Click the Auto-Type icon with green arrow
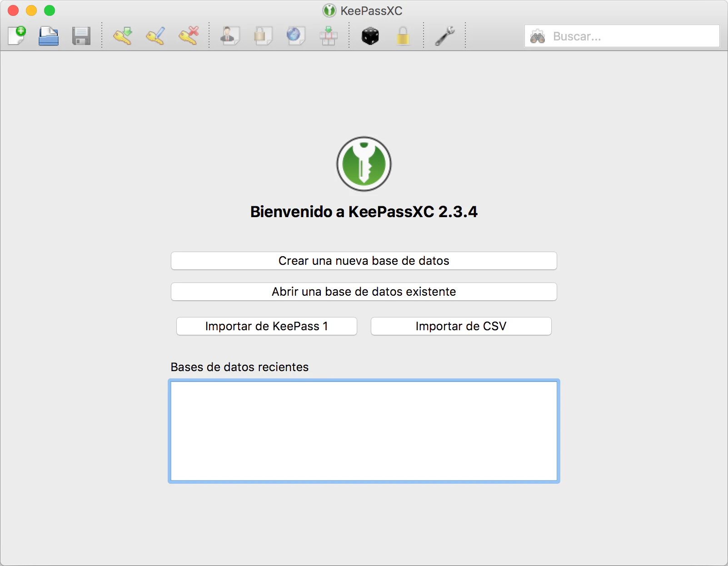The height and width of the screenshot is (566, 728). (x=328, y=36)
